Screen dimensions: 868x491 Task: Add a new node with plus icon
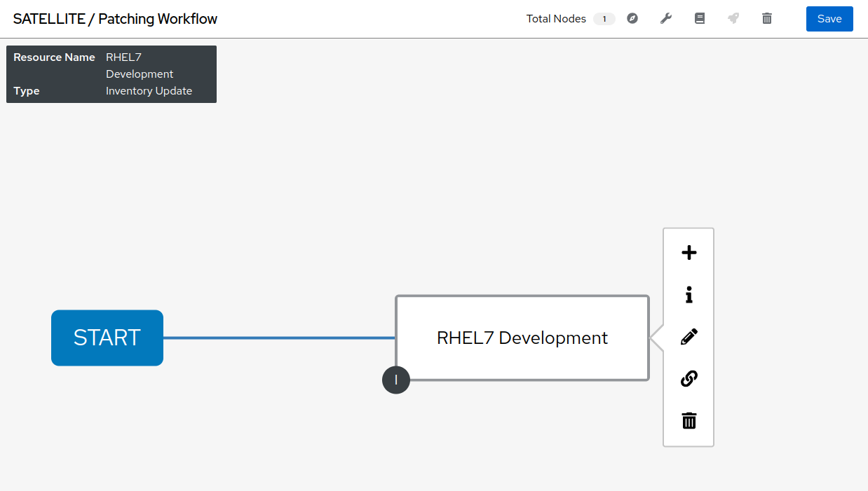[689, 253]
